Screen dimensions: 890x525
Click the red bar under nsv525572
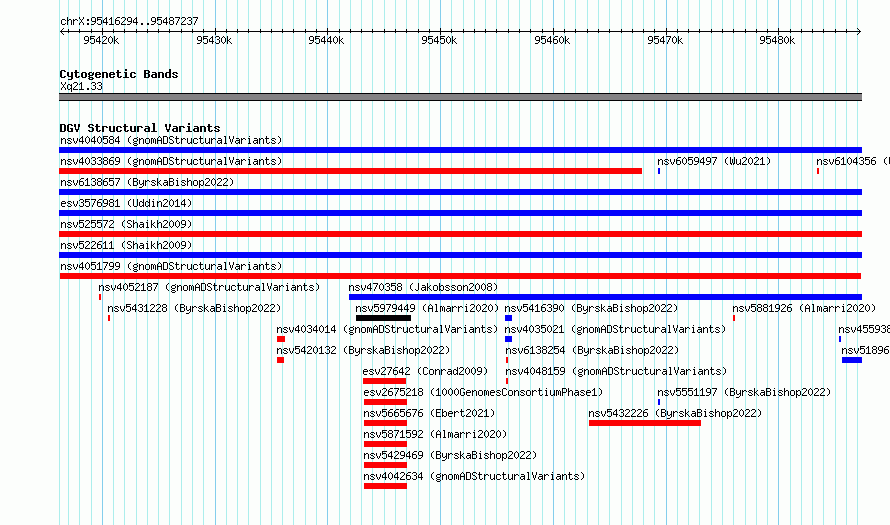(x=460, y=234)
